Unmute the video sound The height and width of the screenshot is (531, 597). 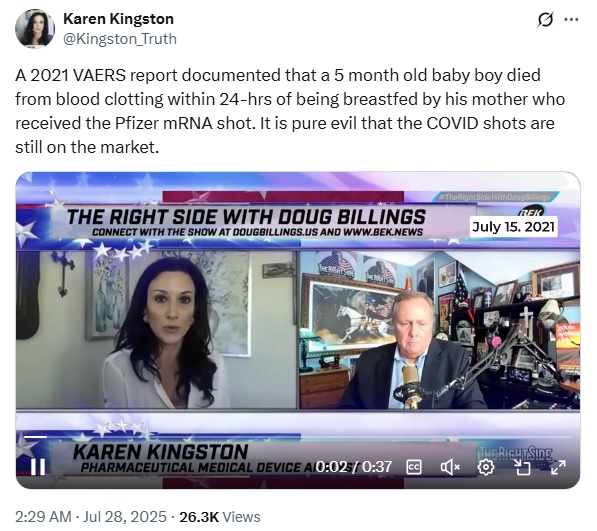pos(450,467)
